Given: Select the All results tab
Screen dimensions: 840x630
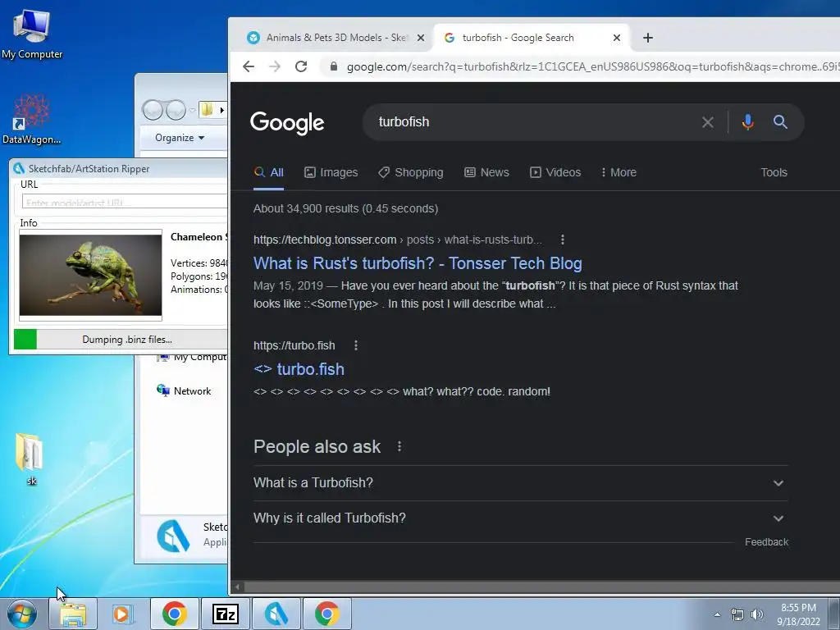Looking at the screenshot, I should [x=268, y=172].
